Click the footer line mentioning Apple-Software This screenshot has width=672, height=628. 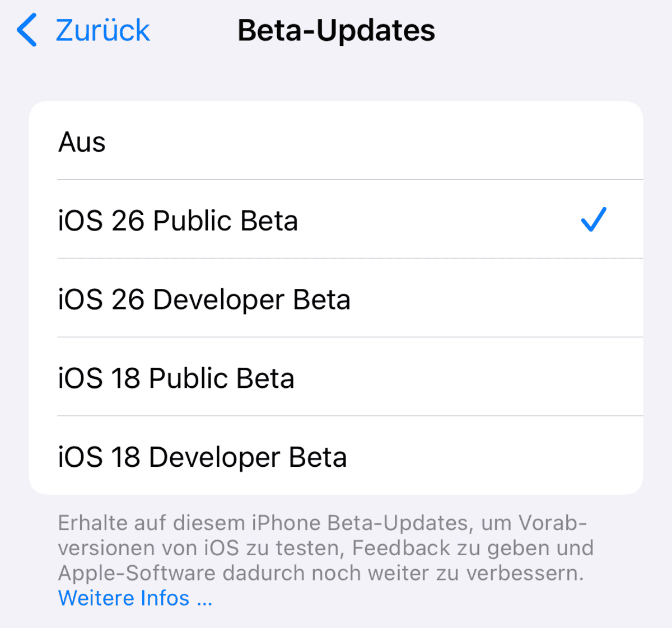point(321,573)
